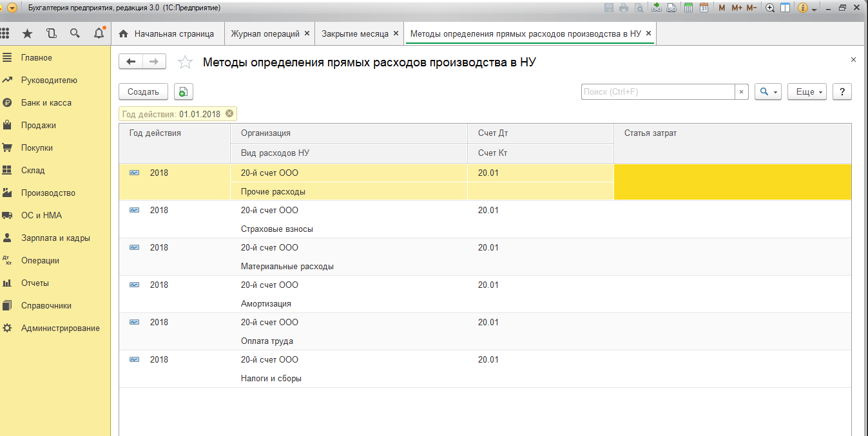Click the ? help button
The image size is (868, 436).
(842, 92)
